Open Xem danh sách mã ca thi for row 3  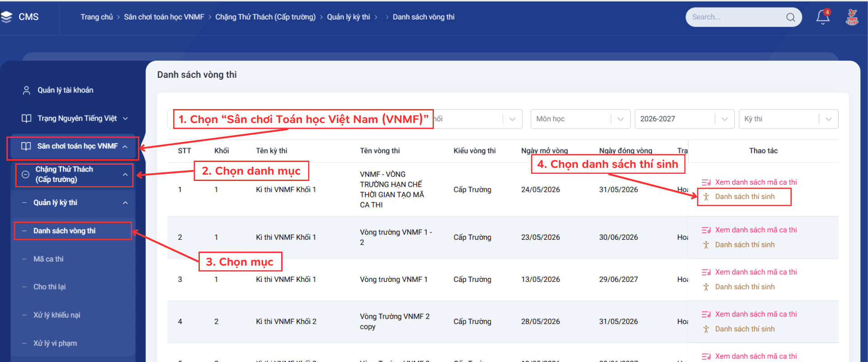coord(756,272)
